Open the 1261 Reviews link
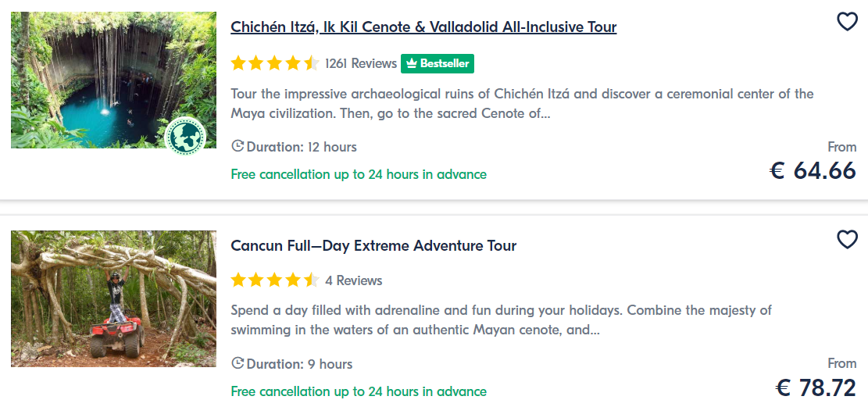The height and width of the screenshot is (407, 868). tap(361, 63)
